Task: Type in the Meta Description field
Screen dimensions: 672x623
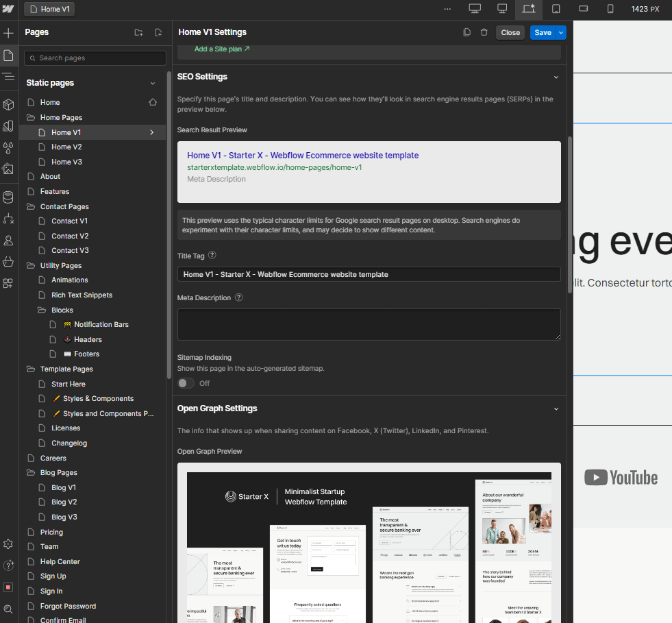Action: tap(369, 322)
